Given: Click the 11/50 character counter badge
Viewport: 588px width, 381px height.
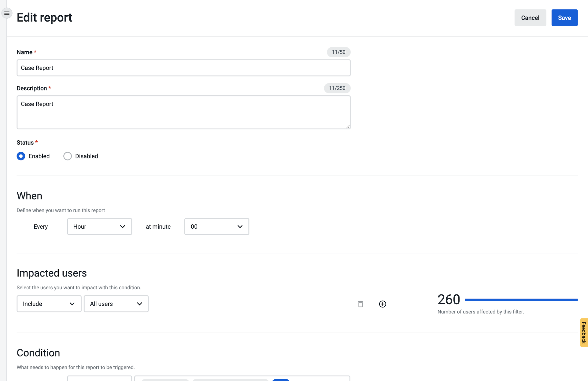Looking at the screenshot, I should pyautogui.click(x=338, y=52).
